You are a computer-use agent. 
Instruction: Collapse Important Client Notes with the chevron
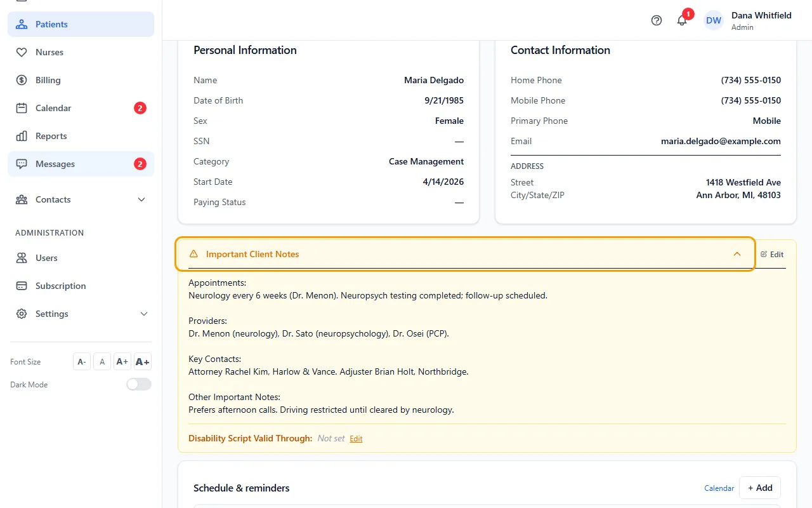[737, 254]
